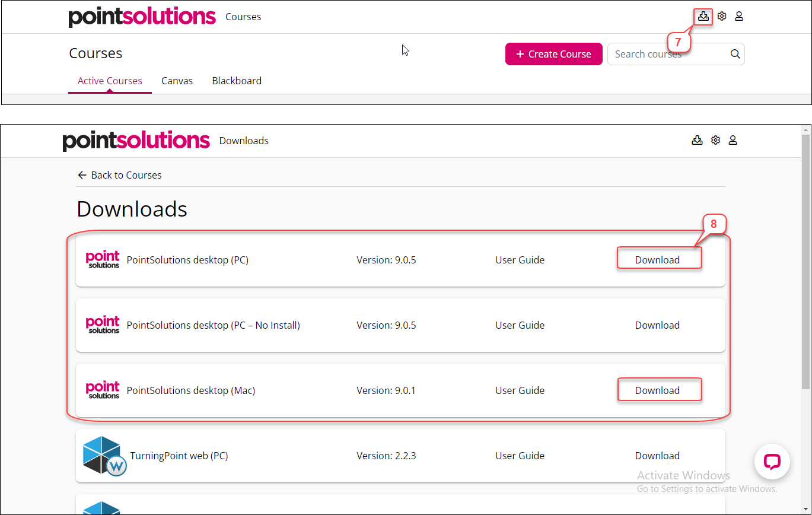812x515 pixels.
Task: Download PointSolutions desktop (PC – No Install)
Action: (x=657, y=325)
